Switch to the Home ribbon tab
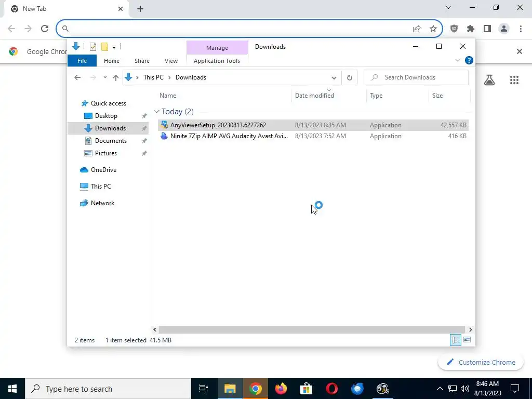The height and width of the screenshot is (399, 532). point(112,61)
